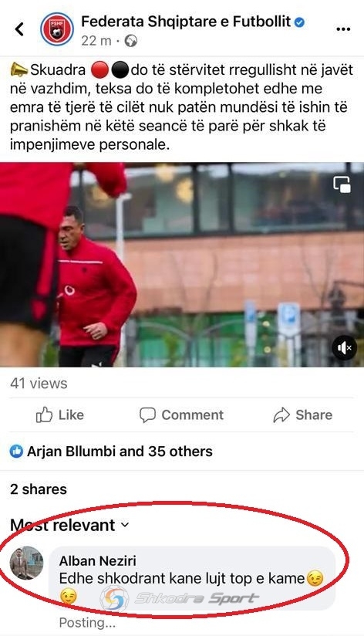Open picture-in-picture video mode icon
Image resolution: width=364 pixels, height=636 pixels.
(x=342, y=184)
